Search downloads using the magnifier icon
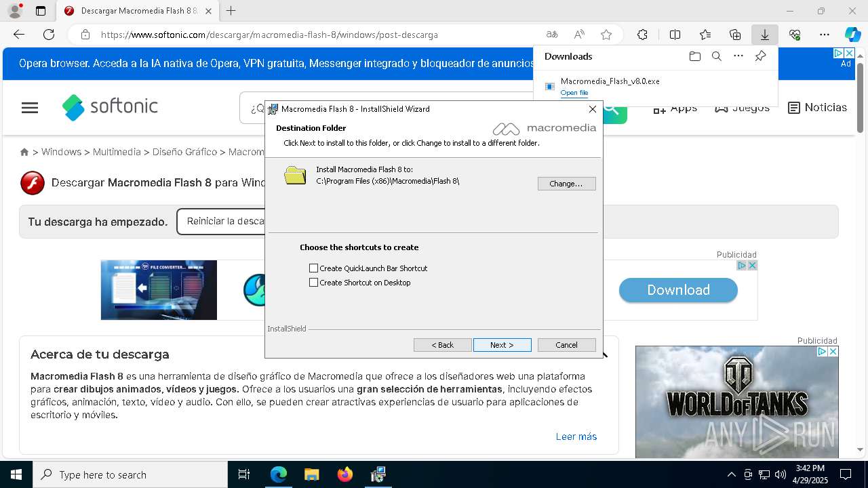The height and width of the screenshot is (488, 868). [x=716, y=56]
